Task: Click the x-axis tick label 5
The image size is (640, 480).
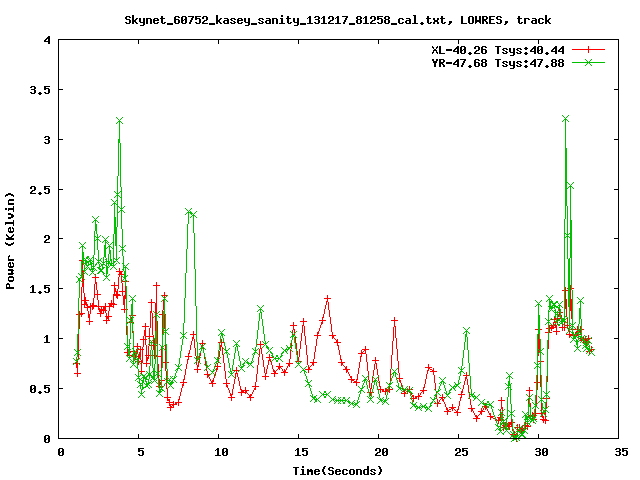Action: pos(140,452)
